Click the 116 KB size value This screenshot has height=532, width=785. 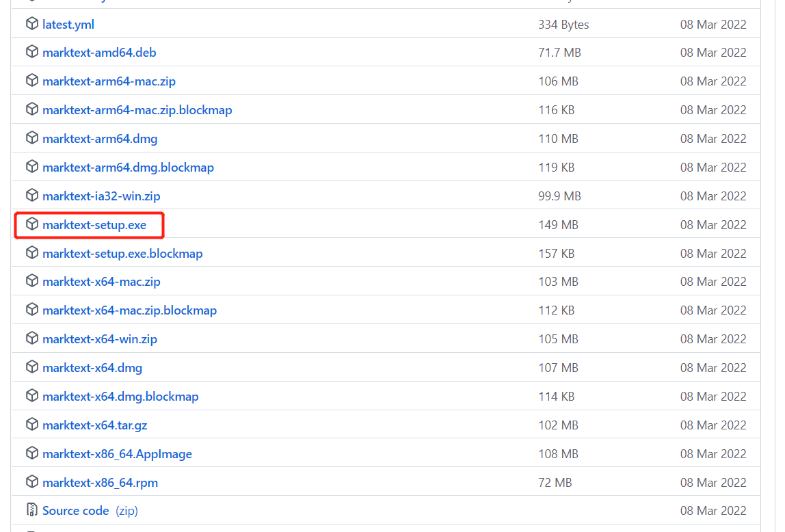click(556, 110)
